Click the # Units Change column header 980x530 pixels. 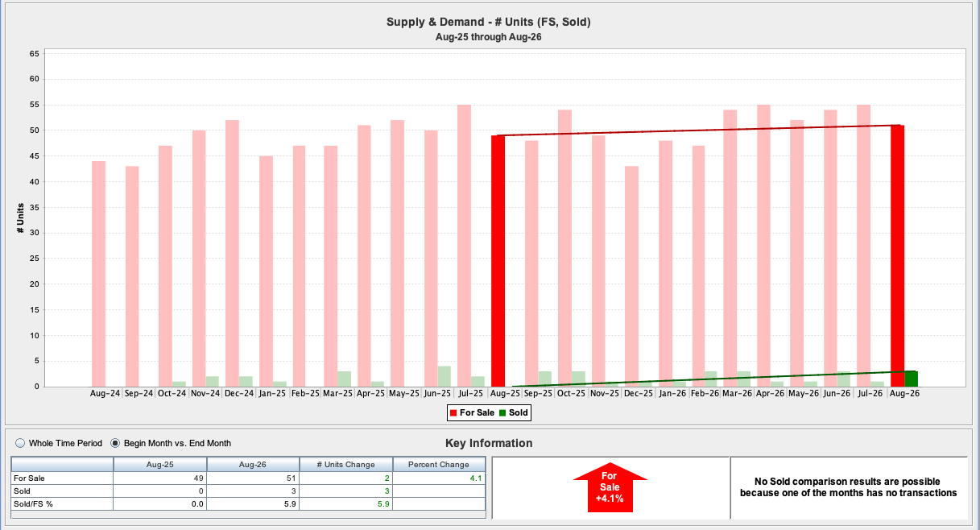click(346, 464)
